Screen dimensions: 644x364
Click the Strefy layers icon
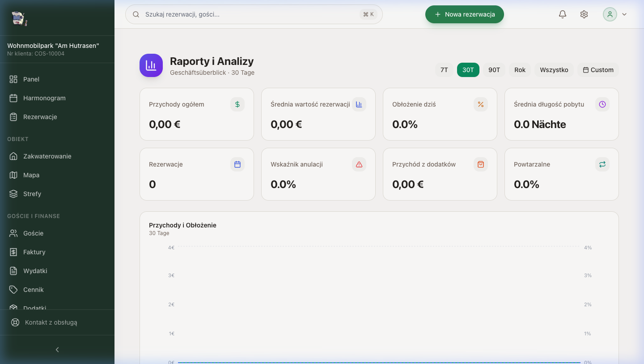click(x=13, y=194)
